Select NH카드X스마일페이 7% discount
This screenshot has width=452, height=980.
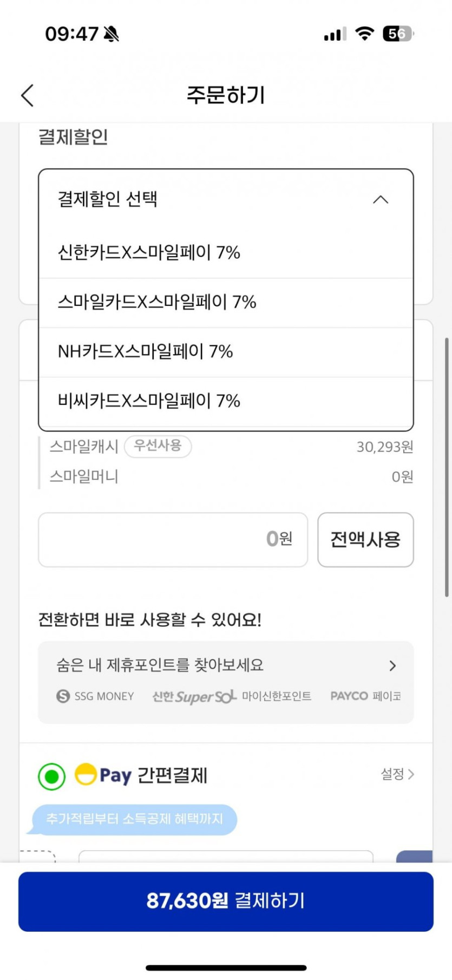(x=145, y=352)
